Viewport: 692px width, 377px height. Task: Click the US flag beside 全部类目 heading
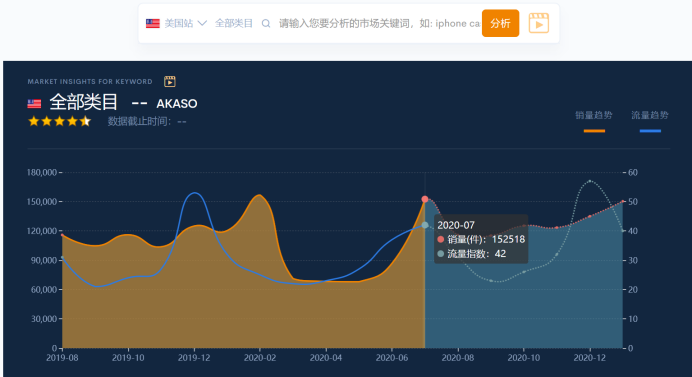[34, 104]
